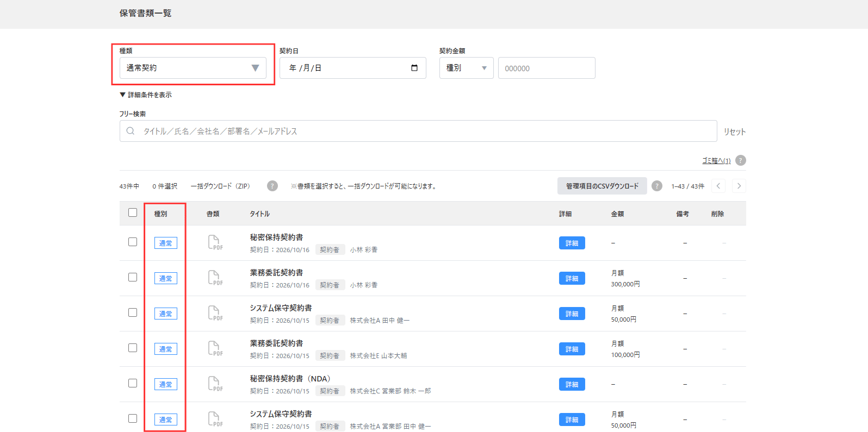Screen dimensions: 868x432
Task: Click help icon beside 一括ダウンロード（ZIP）
Action: pyautogui.click(x=272, y=186)
